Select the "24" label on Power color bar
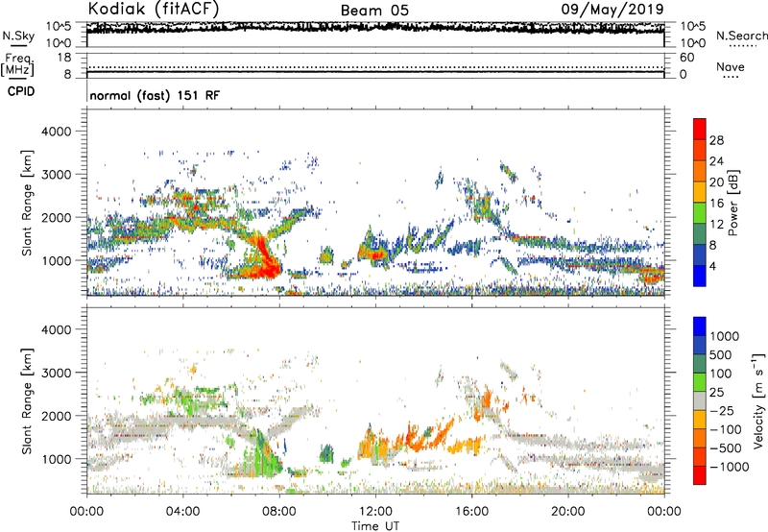Viewport: 768px width, 532px height. [x=716, y=161]
